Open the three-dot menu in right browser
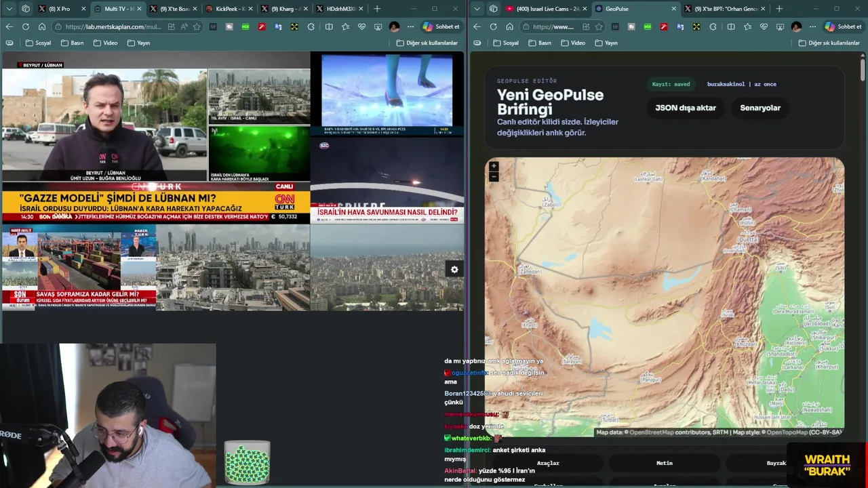Viewport: 868px width, 488px height. (812, 26)
